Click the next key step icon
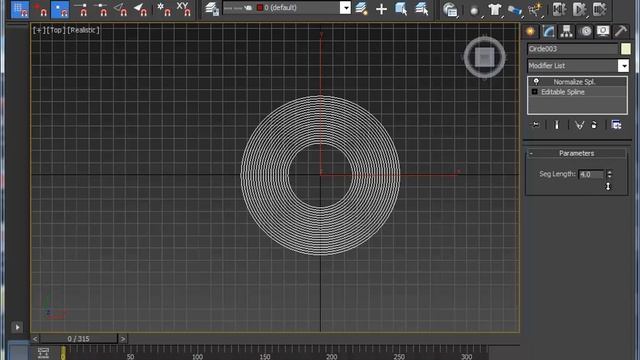 point(599,9)
